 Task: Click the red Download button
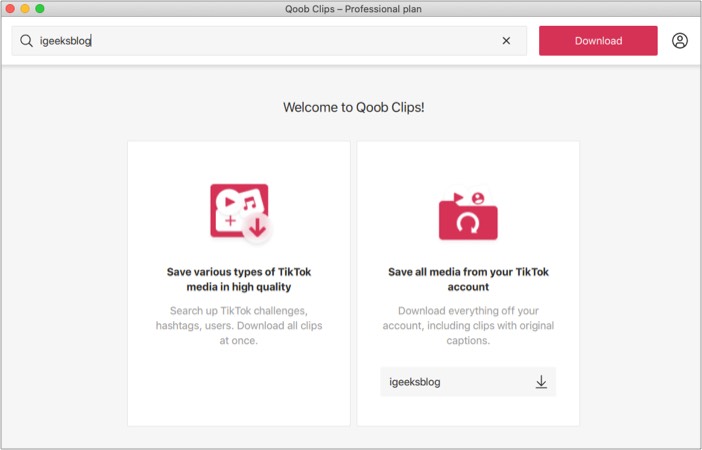(x=598, y=41)
